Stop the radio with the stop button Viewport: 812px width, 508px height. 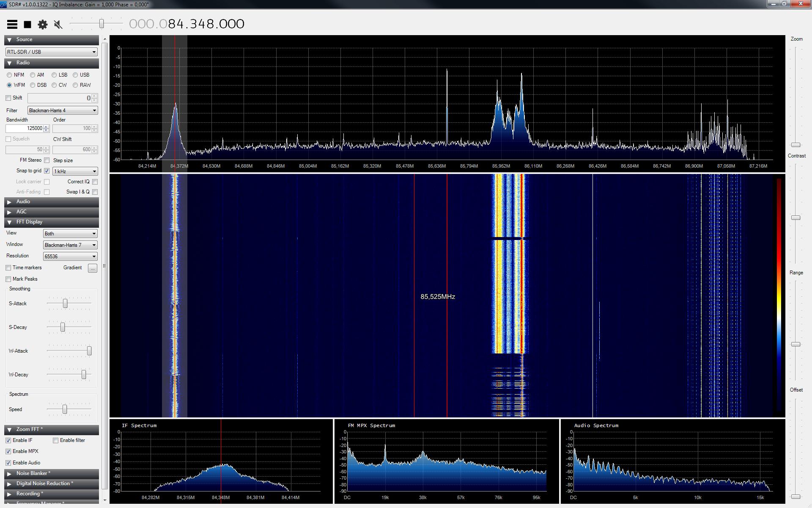tap(27, 25)
